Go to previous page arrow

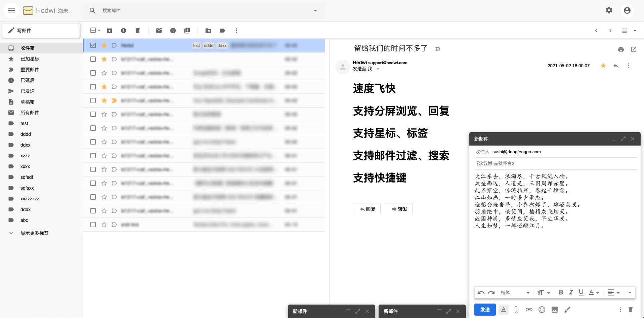596,31
